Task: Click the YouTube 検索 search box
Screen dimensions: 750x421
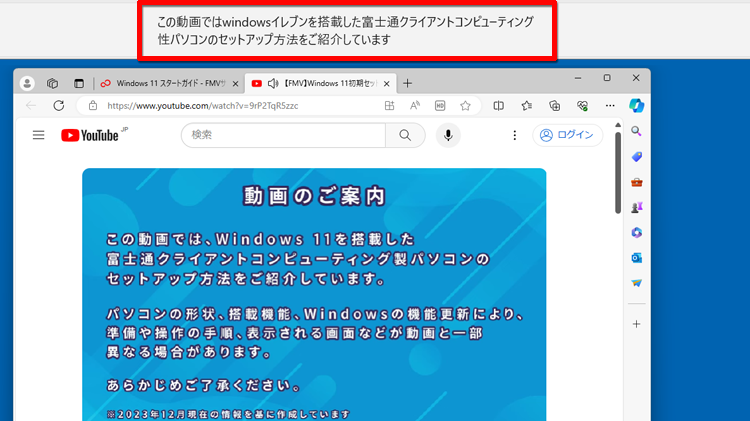Action: 283,135
